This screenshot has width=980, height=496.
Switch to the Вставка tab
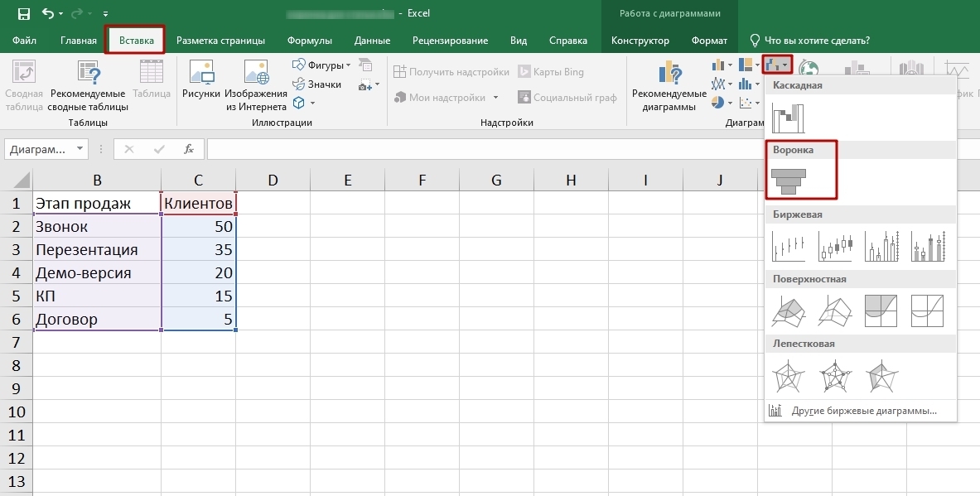coord(136,40)
